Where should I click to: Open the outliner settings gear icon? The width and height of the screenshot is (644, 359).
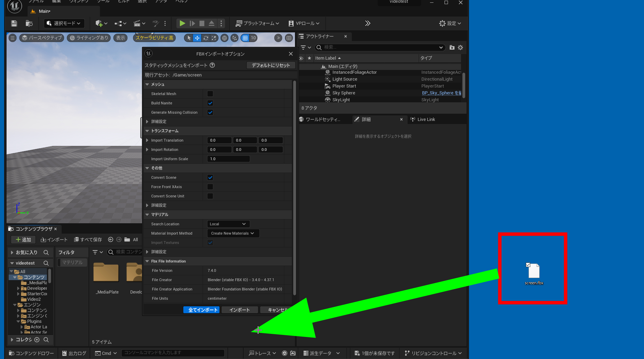pyautogui.click(x=460, y=48)
